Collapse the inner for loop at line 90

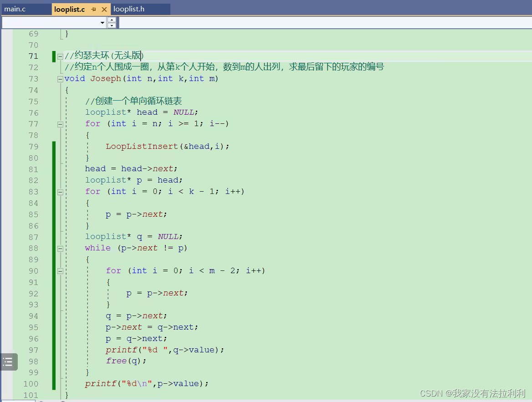(60, 271)
